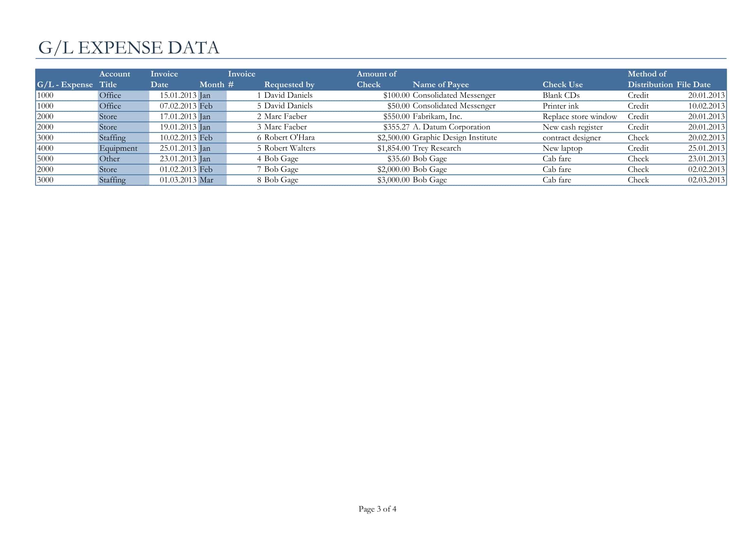The width and height of the screenshot is (756, 535).
Task: Click the A. Datum Corporation cell
Action: [451, 127]
